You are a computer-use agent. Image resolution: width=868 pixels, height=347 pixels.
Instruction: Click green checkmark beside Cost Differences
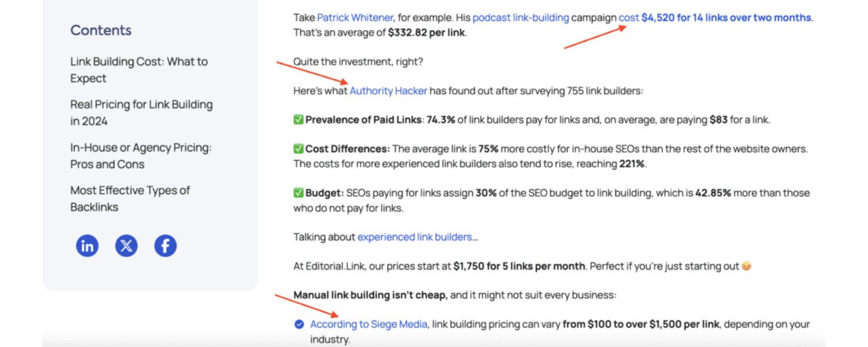299,149
